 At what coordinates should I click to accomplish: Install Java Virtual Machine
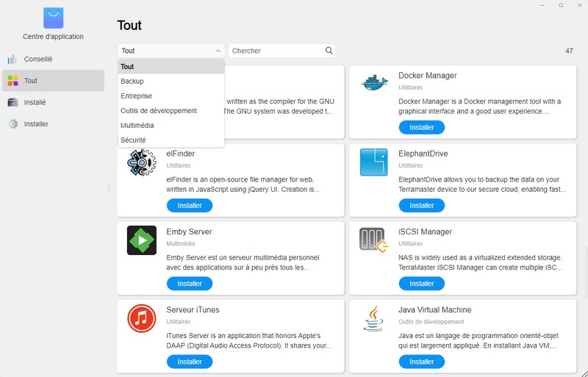point(421,362)
